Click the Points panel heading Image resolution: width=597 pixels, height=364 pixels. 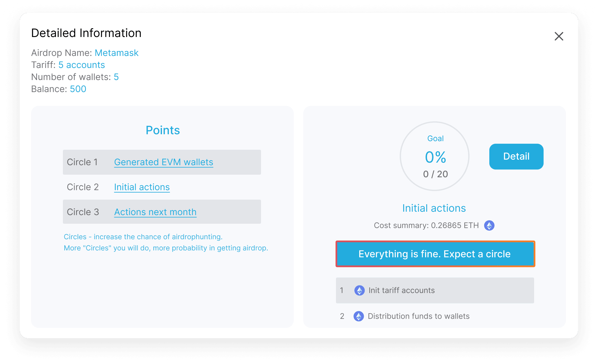[163, 130]
